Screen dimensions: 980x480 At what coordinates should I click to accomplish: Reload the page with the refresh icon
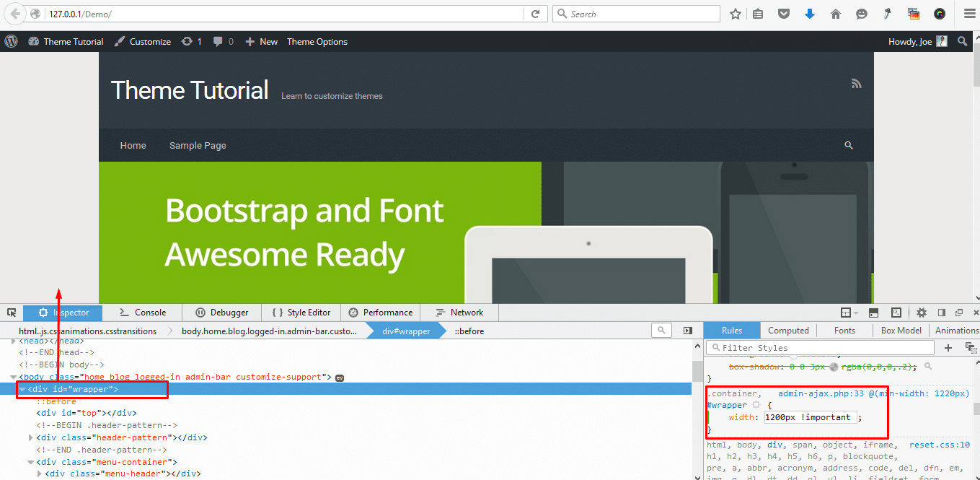pyautogui.click(x=535, y=14)
